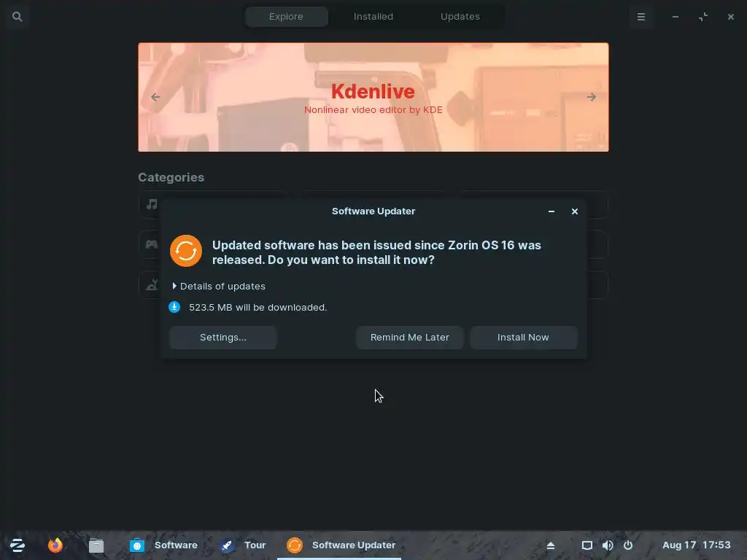Image resolution: width=747 pixels, height=560 pixels.
Task: Click the Categories heading
Action: click(171, 177)
